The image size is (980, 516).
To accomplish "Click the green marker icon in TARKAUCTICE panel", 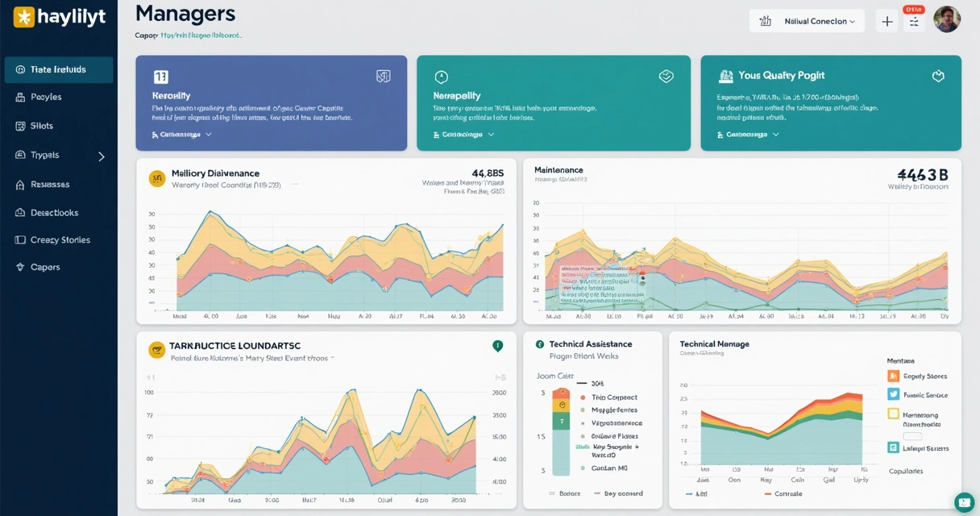I will (497, 346).
